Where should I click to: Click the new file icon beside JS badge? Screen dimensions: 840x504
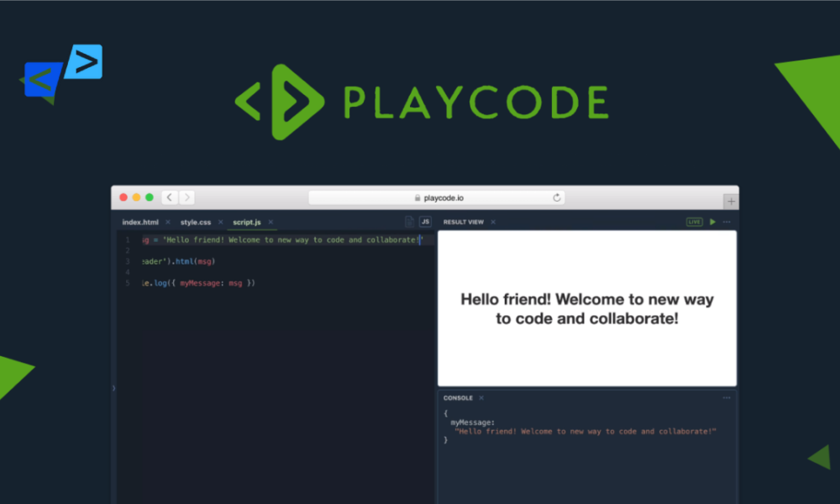[x=411, y=221]
